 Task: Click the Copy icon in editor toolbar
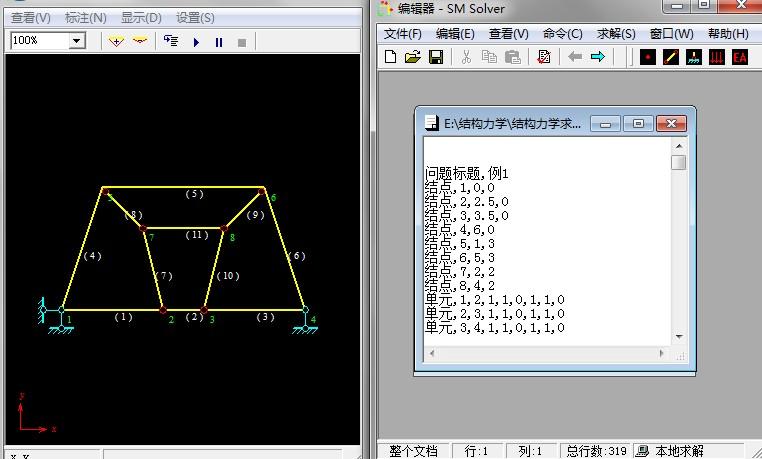pos(489,57)
